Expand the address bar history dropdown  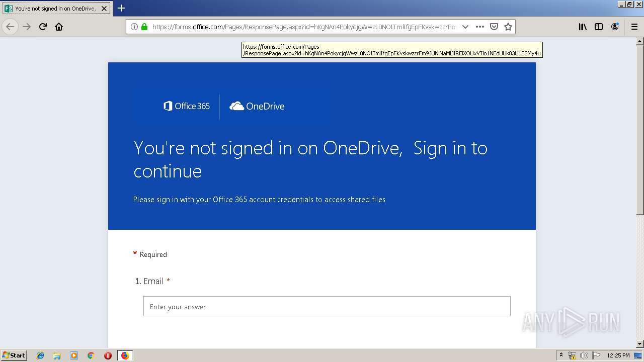click(x=465, y=27)
